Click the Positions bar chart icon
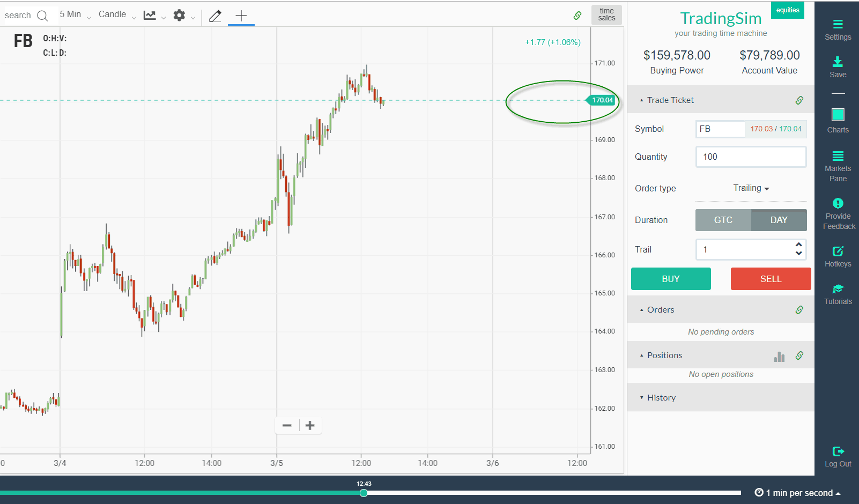The width and height of the screenshot is (859, 504). click(779, 355)
